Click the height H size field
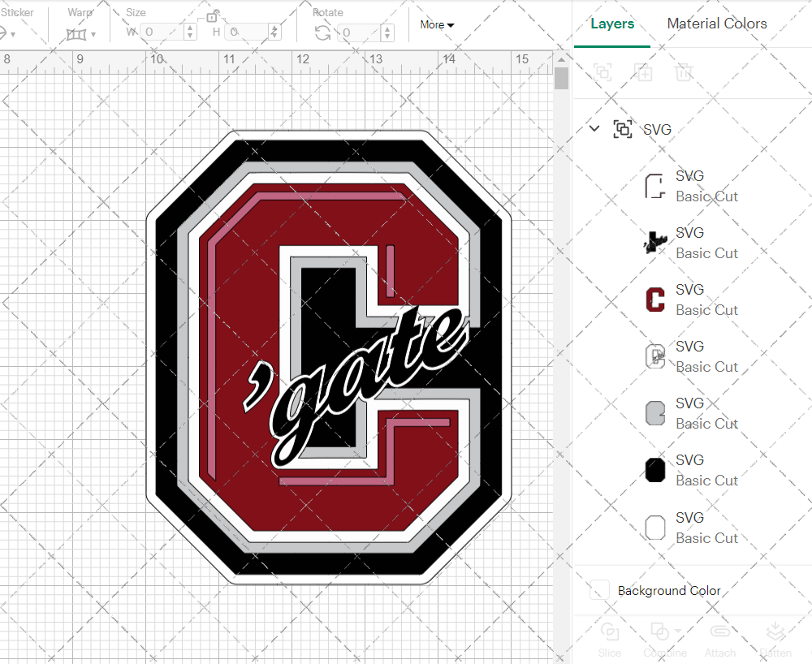This screenshot has height=664, width=812. tap(248, 32)
